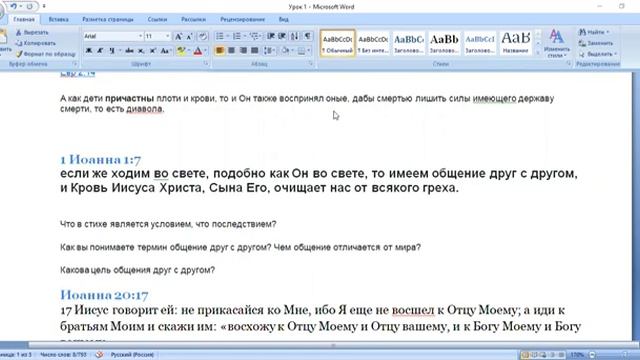Click the Print Layout view icon in status bar
This screenshot has height=360, width=640.
[x=525, y=355]
